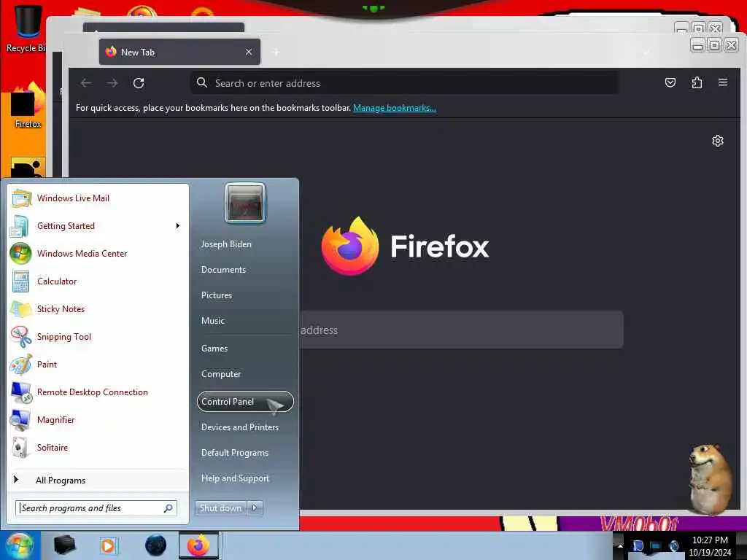
Task: Maximize the front Firefox window
Action: pyautogui.click(x=714, y=45)
